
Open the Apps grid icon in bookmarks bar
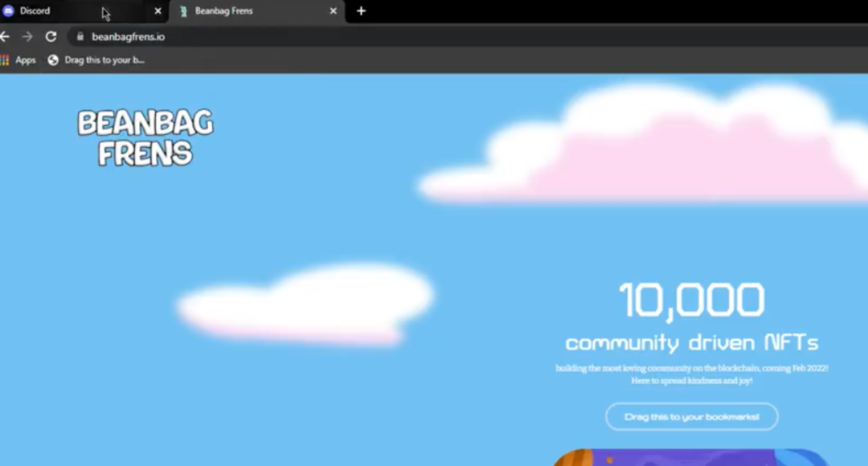click(5, 59)
